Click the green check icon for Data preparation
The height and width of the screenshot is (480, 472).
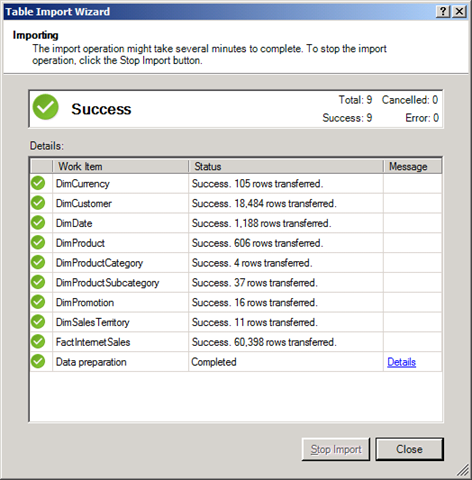(38, 362)
